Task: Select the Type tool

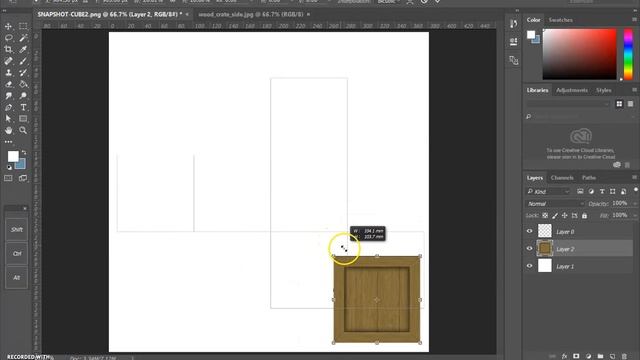Action: coord(23,107)
